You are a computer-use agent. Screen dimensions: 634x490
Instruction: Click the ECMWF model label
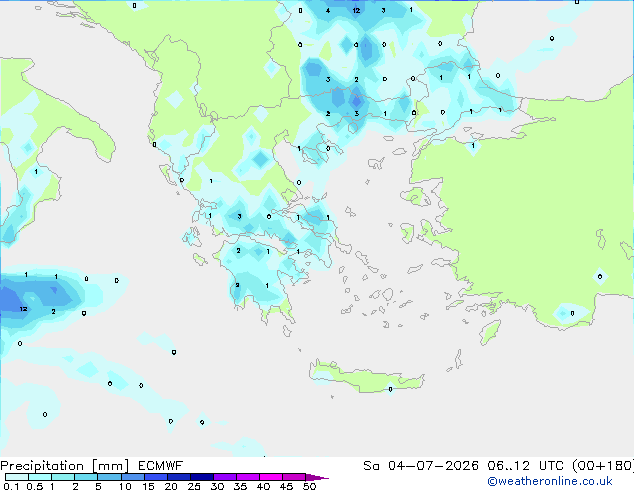click(x=161, y=466)
